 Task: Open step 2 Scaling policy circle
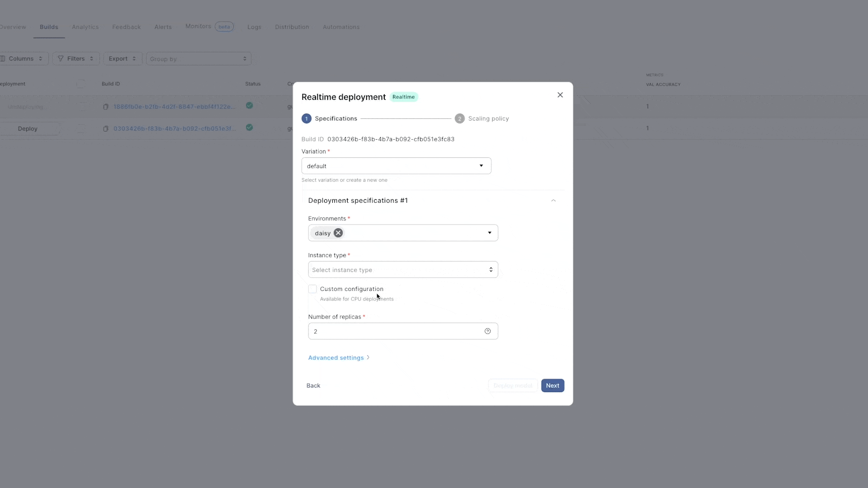(x=460, y=118)
